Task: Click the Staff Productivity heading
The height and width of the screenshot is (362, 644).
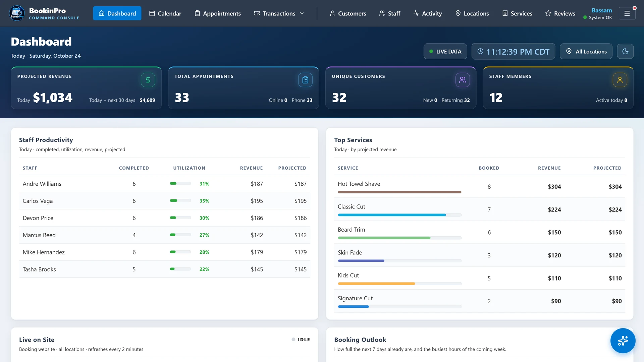Action: click(x=46, y=140)
